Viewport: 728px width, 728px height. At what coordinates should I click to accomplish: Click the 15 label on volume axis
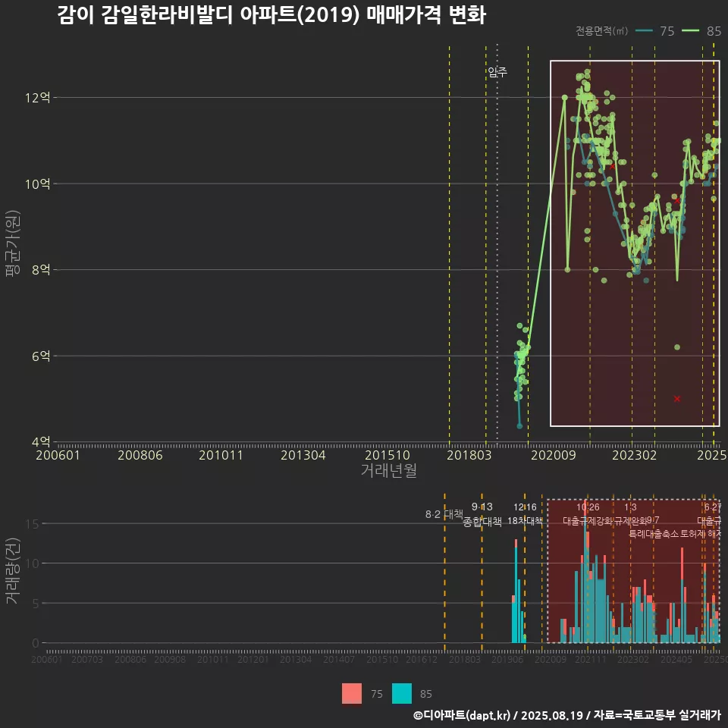tap(32, 524)
